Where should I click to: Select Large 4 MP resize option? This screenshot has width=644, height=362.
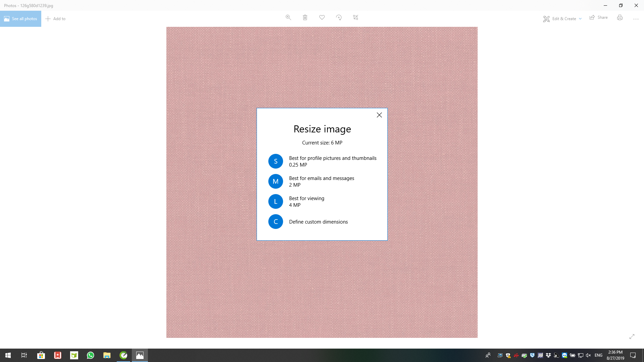pos(322,201)
